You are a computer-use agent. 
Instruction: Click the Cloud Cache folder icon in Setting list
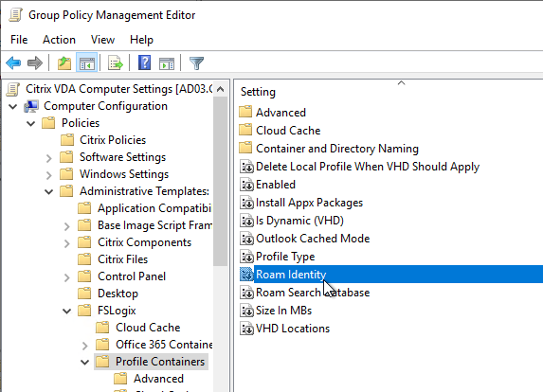(x=245, y=130)
